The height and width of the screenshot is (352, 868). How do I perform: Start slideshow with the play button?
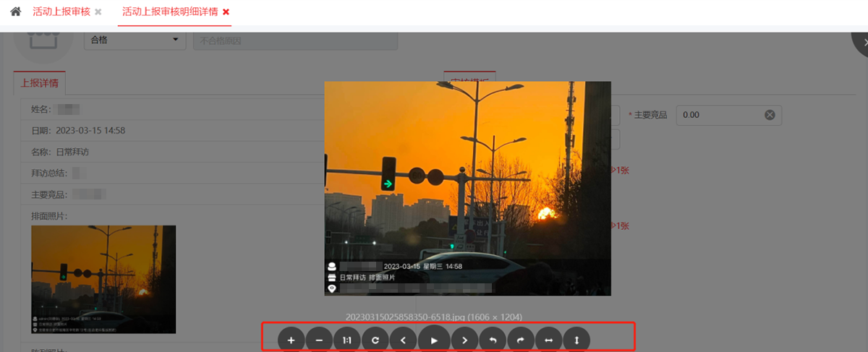434,340
